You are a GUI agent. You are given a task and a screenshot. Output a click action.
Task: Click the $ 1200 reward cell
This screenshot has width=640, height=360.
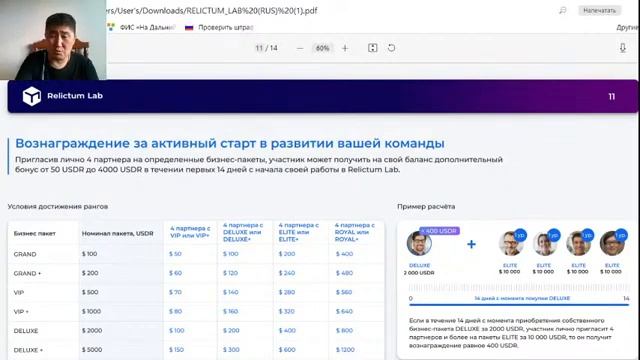coord(345,349)
